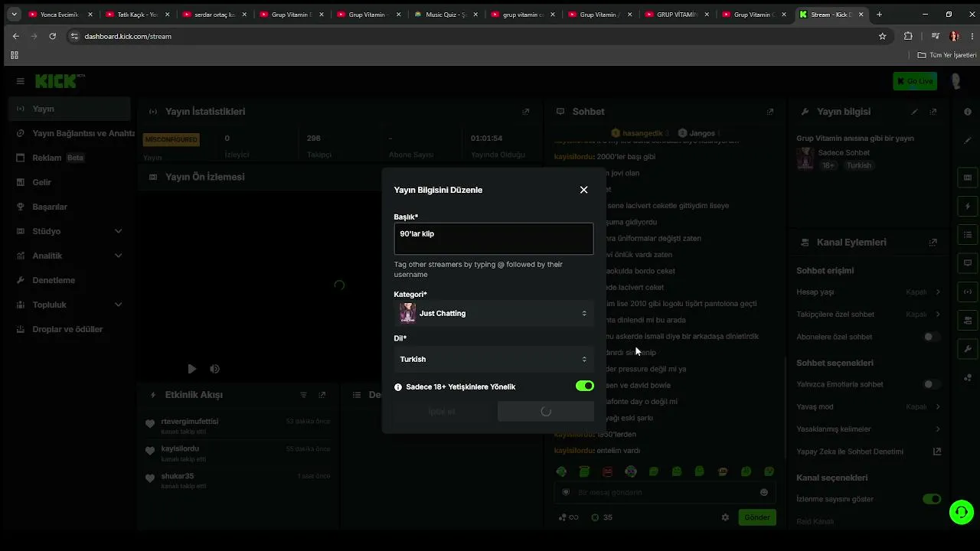Click the wrench icon in right rail
This screenshot has width=980, height=551.
click(x=968, y=349)
